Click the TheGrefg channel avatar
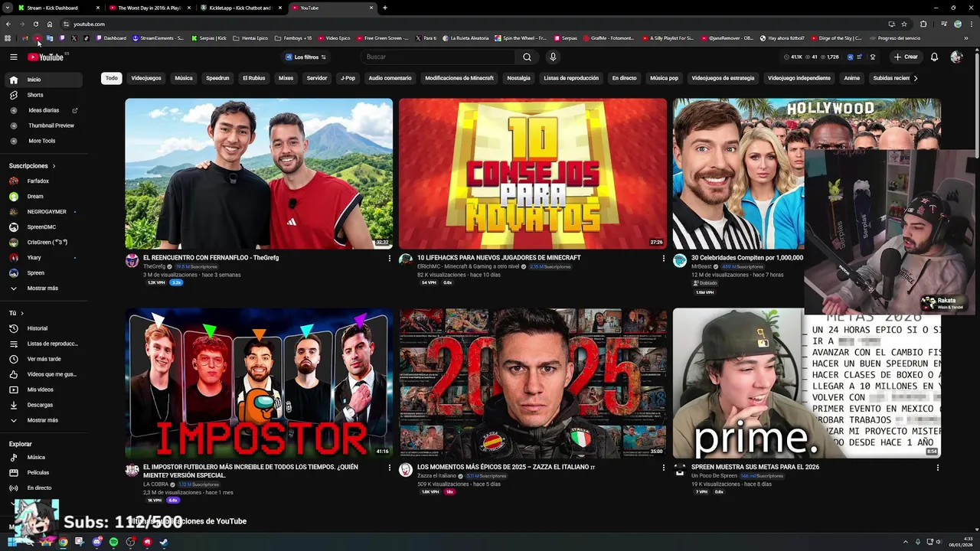 132,261
